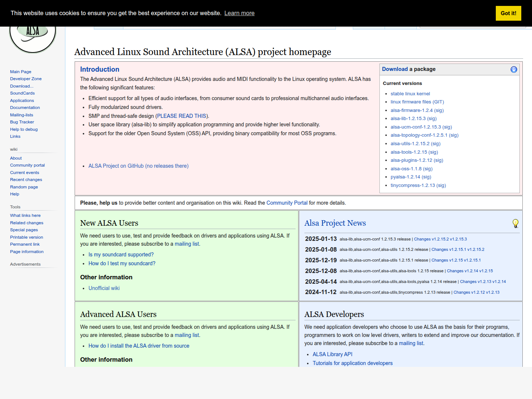Screen dimensions: 532x399
Task: Open the stable linux kernel link
Action: pyautogui.click(x=410, y=94)
